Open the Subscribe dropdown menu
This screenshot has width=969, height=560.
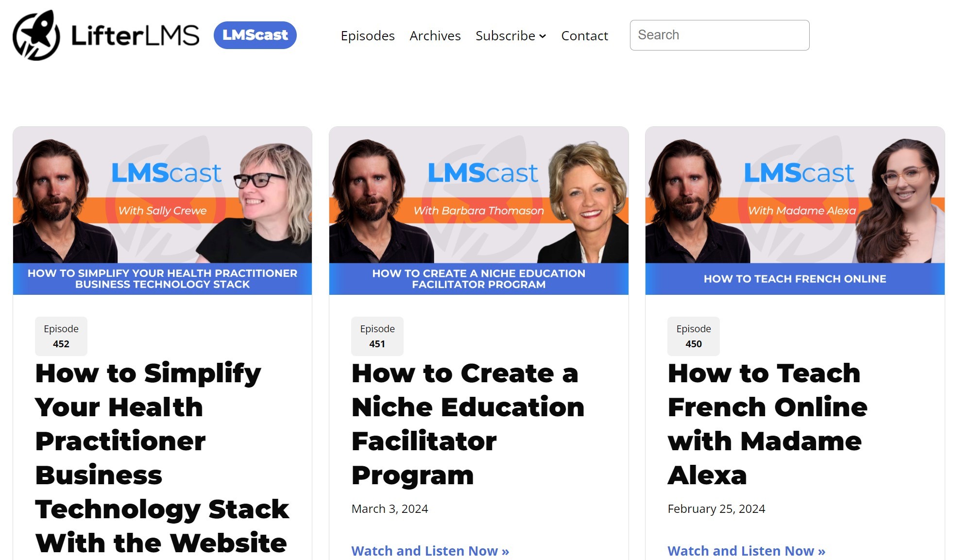511,35
